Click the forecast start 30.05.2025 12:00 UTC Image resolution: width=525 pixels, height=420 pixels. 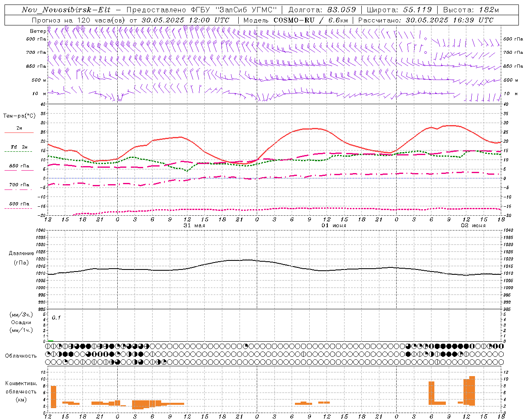click(x=185, y=20)
